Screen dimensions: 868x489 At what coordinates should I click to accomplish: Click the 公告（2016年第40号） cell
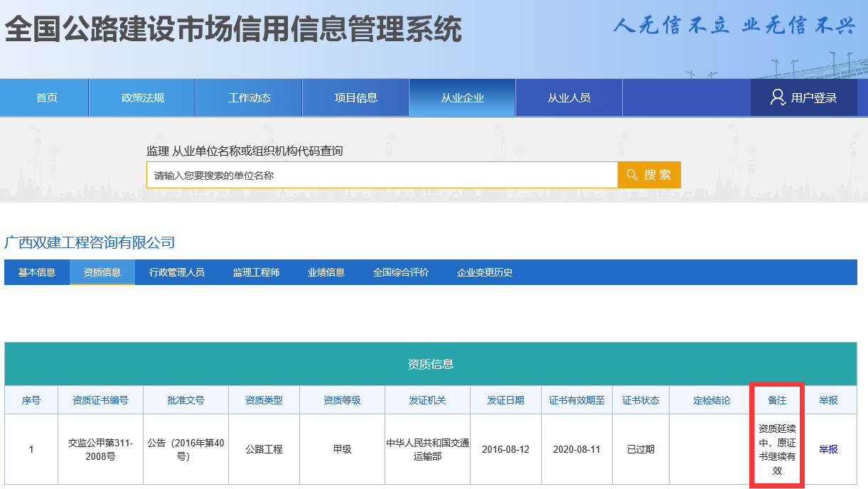point(186,449)
